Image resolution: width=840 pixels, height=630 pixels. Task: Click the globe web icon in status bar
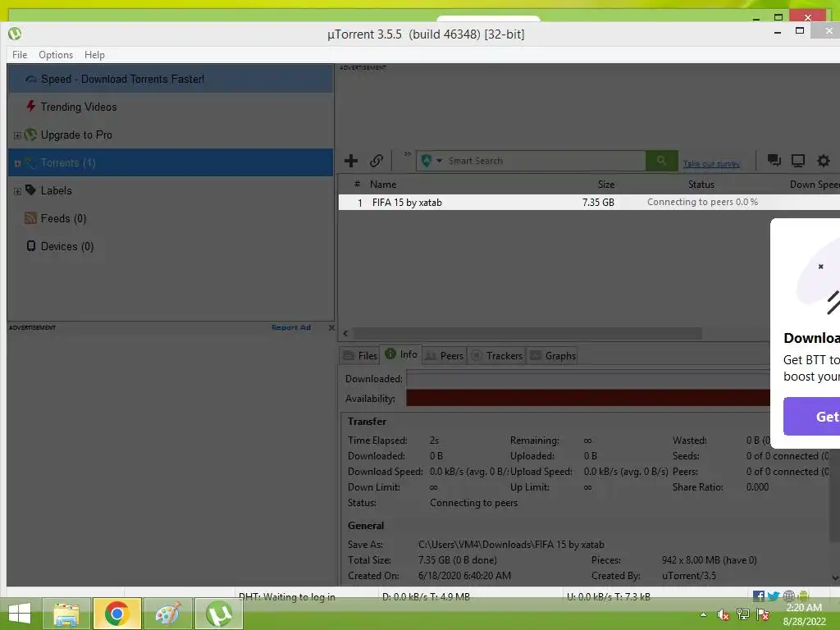coord(788,596)
